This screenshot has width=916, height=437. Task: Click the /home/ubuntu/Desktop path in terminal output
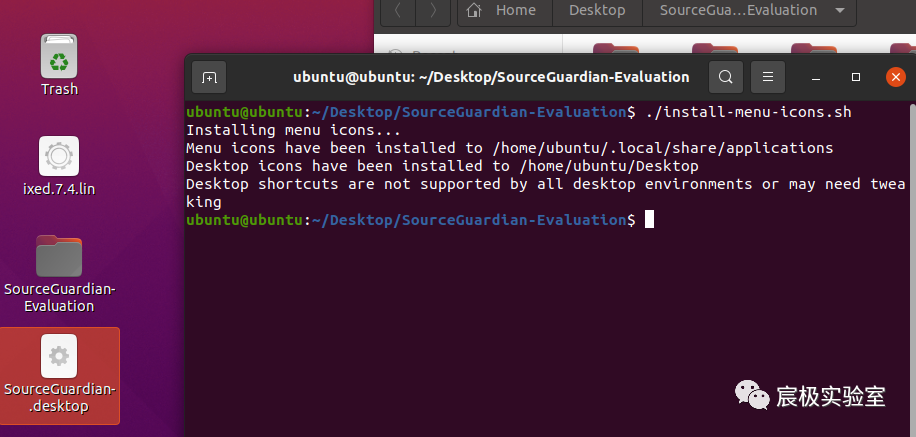pyautogui.click(x=609, y=166)
